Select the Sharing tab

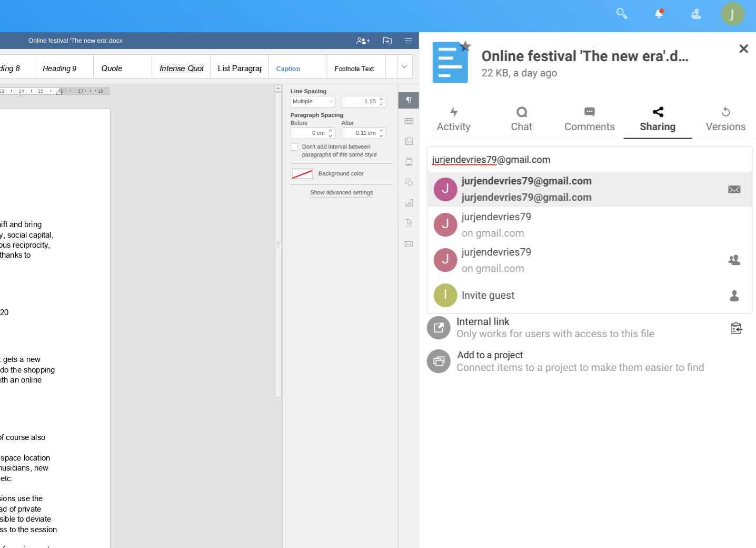coord(658,120)
